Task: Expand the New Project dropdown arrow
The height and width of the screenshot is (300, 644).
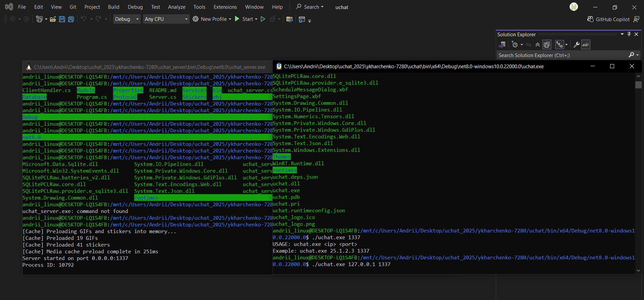Action: tap(46, 19)
